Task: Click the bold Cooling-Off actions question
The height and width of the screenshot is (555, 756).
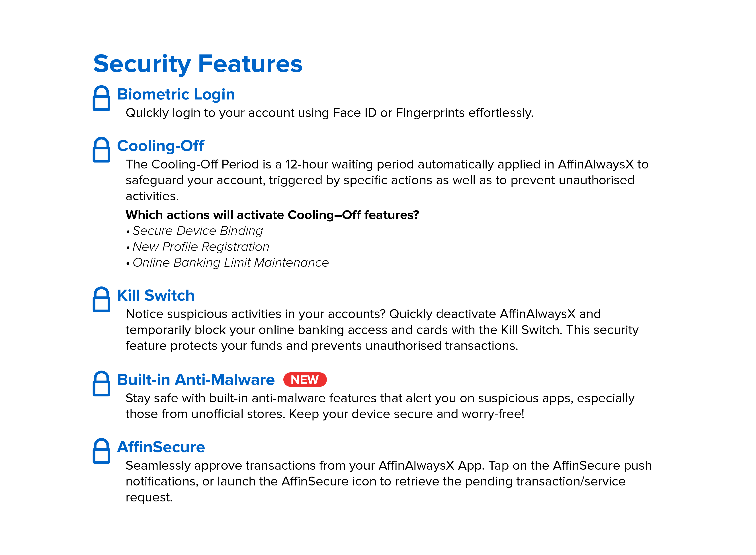Action: [272, 215]
